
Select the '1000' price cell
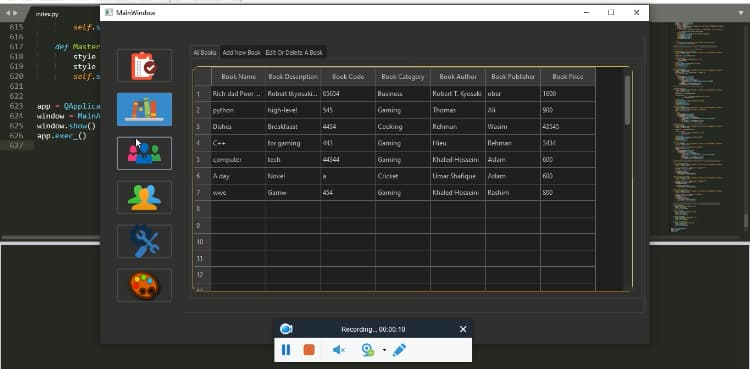click(x=568, y=94)
